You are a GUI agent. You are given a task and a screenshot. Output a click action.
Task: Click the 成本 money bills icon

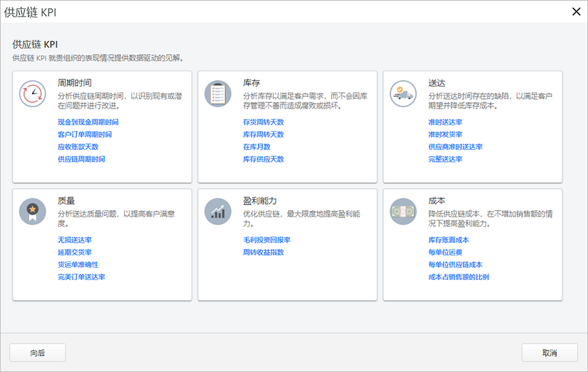point(403,211)
